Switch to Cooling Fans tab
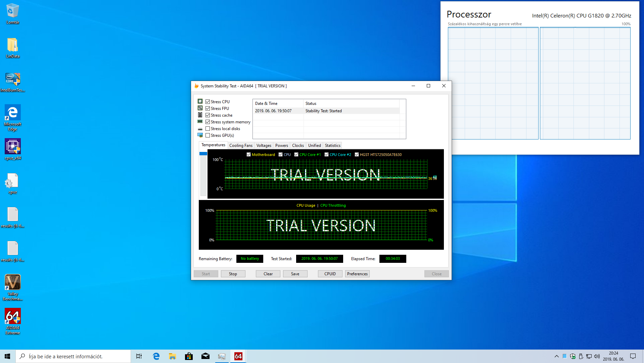The width and height of the screenshot is (644, 363). pyautogui.click(x=241, y=146)
